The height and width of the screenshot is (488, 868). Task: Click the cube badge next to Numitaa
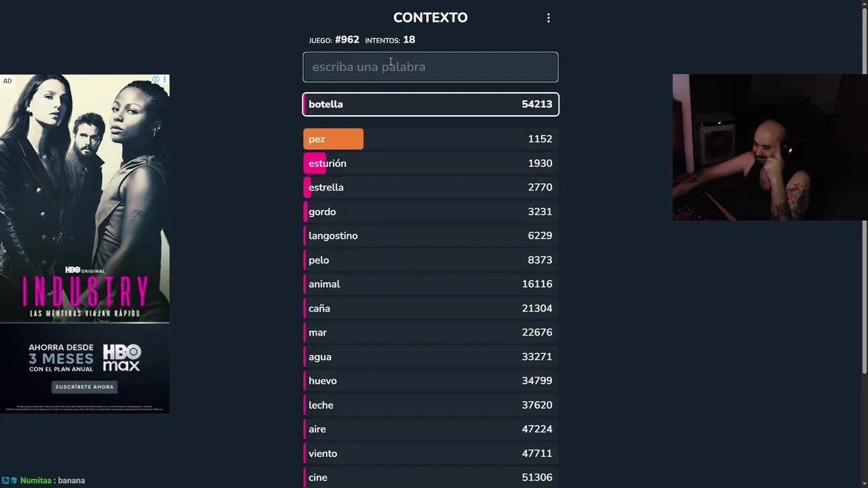(x=14, y=481)
